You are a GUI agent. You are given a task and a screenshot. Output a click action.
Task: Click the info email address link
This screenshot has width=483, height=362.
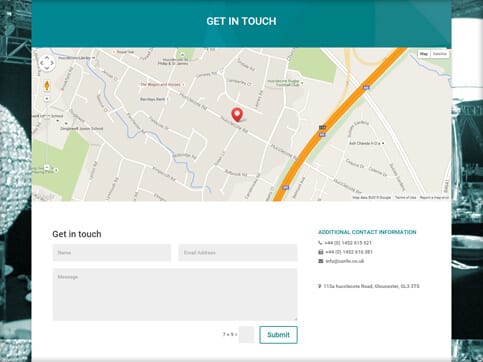[345, 261]
